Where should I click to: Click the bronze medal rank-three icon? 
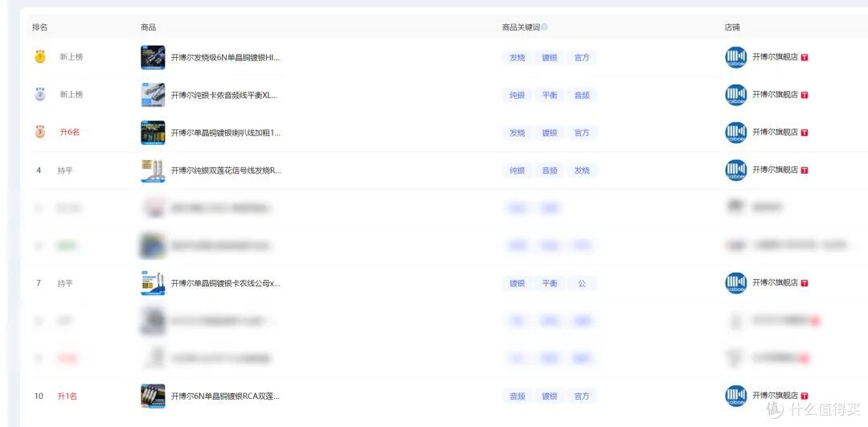pyautogui.click(x=40, y=132)
